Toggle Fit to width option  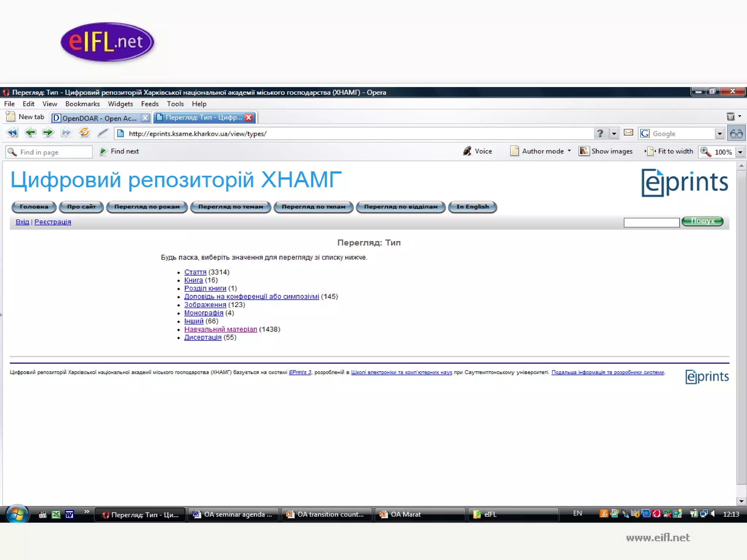pos(669,151)
